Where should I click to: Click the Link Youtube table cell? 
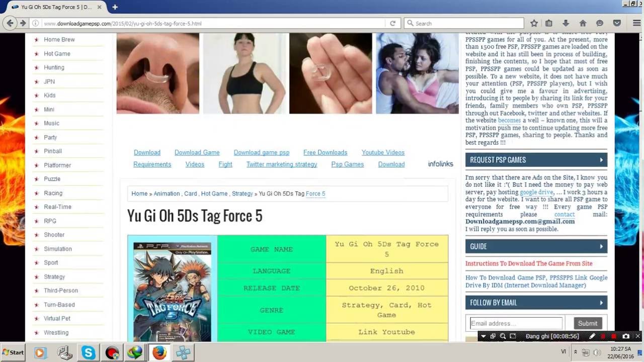pyautogui.click(x=386, y=332)
